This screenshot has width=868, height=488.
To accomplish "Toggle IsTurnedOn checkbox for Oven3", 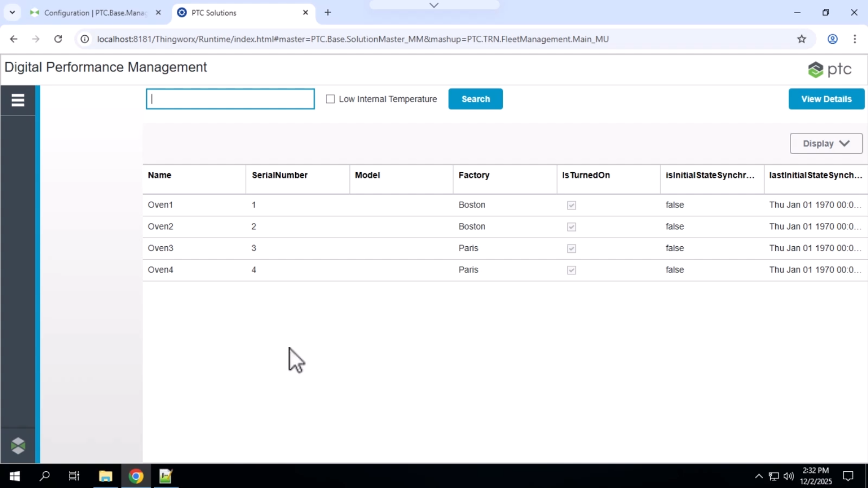I will [x=571, y=249].
